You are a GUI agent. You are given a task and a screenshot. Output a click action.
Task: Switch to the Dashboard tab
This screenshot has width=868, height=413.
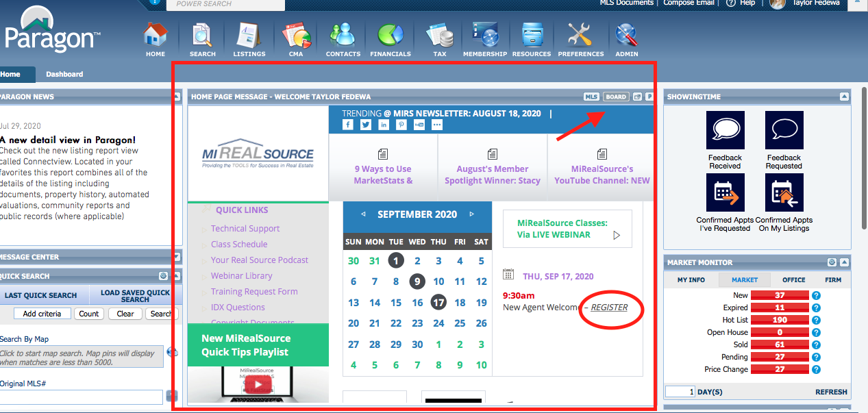[64, 74]
